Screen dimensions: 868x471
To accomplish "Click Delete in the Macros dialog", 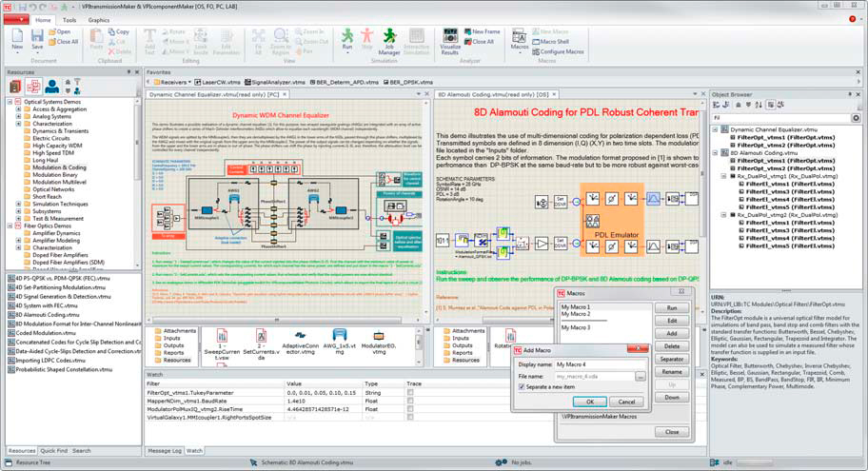I will [x=672, y=346].
